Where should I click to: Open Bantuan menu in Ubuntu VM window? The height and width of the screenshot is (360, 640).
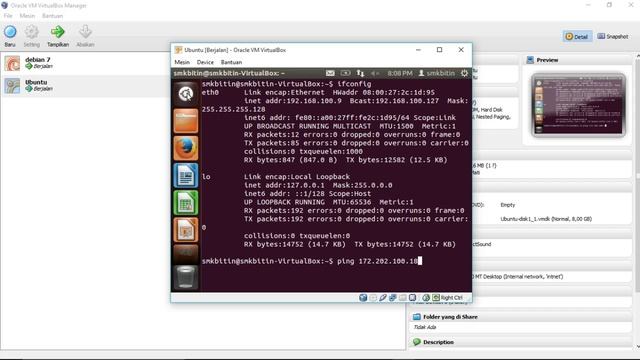[231, 62]
